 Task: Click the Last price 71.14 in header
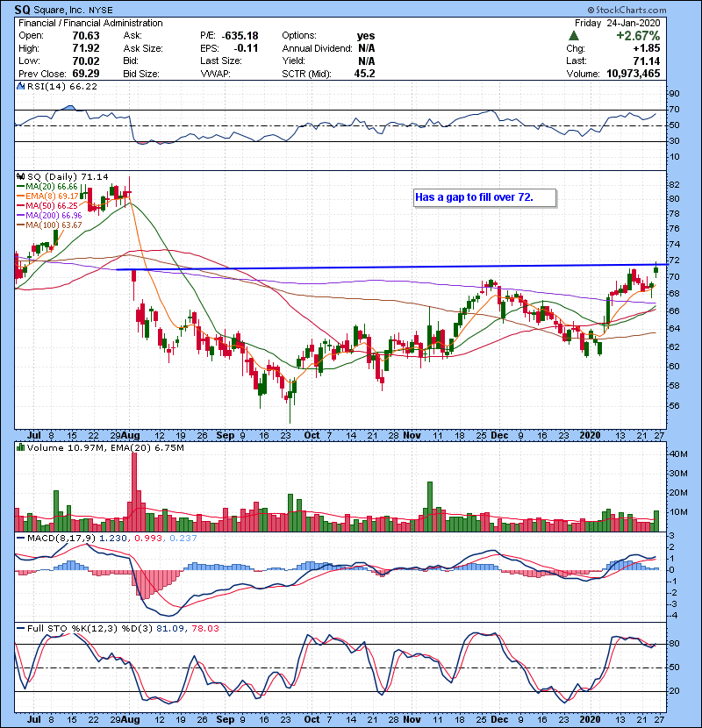click(647, 61)
